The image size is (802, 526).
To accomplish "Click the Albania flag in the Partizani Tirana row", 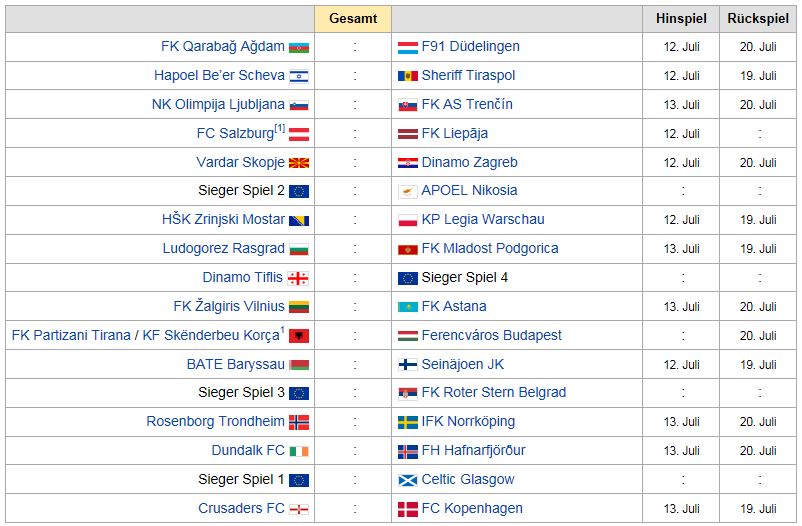I will pos(299,336).
